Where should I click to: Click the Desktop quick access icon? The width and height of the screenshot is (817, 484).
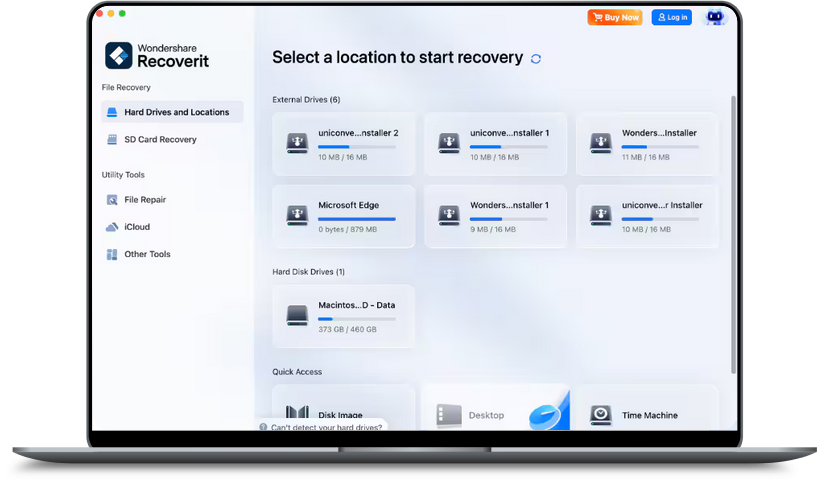pos(449,415)
